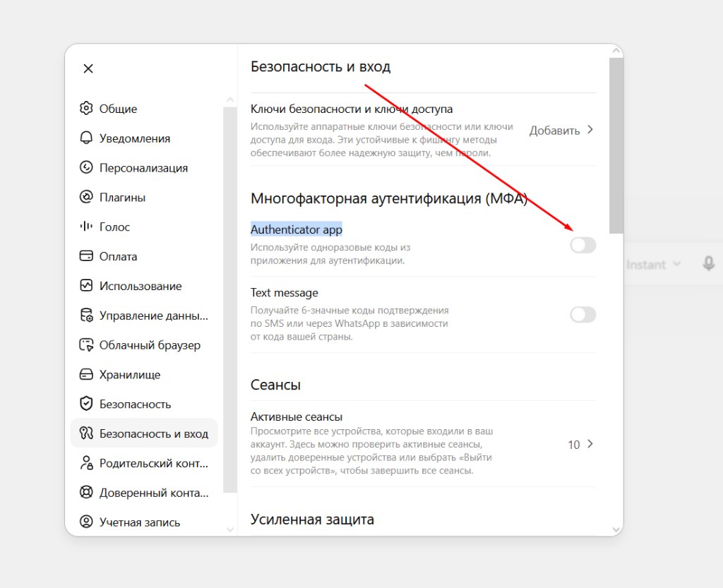Image resolution: width=723 pixels, height=588 pixels.
Task: Click the Ключи безопасности и ключи доступа title
Action: point(352,109)
